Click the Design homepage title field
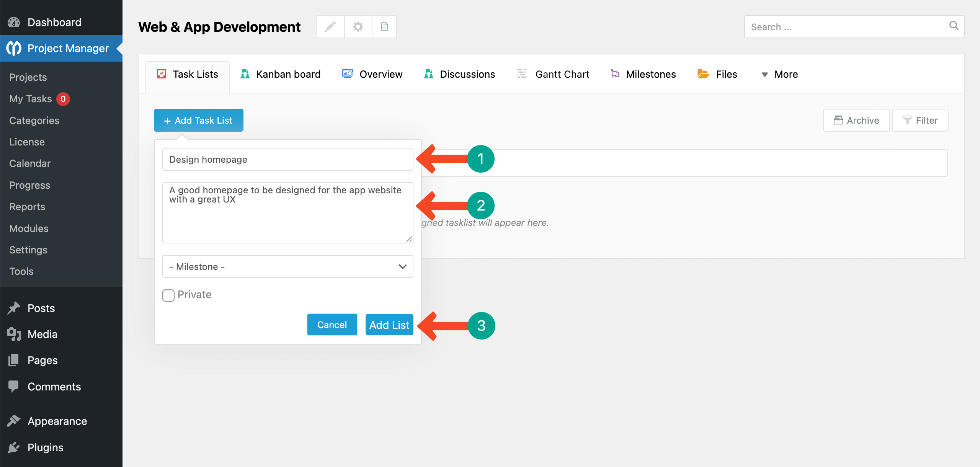 pyautogui.click(x=287, y=159)
